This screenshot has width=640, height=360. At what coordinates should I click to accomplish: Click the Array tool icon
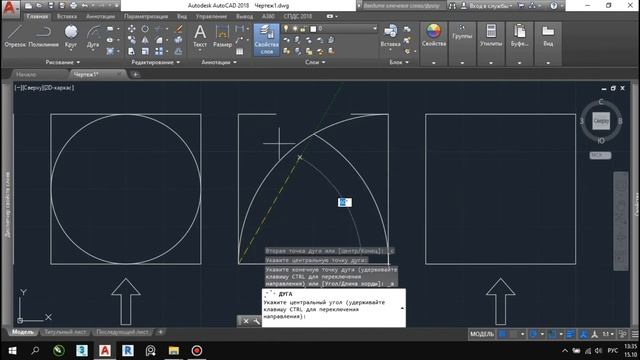click(159, 51)
